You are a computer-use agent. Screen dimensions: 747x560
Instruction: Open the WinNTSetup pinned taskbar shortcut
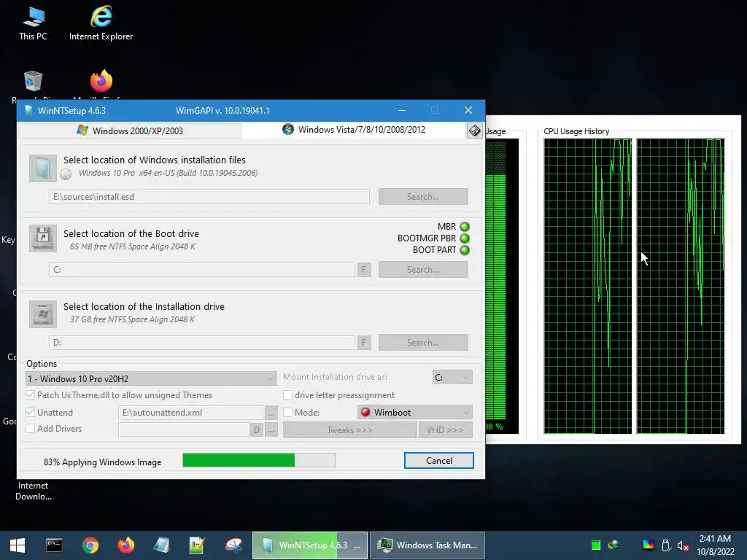pyautogui.click(x=161, y=545)
